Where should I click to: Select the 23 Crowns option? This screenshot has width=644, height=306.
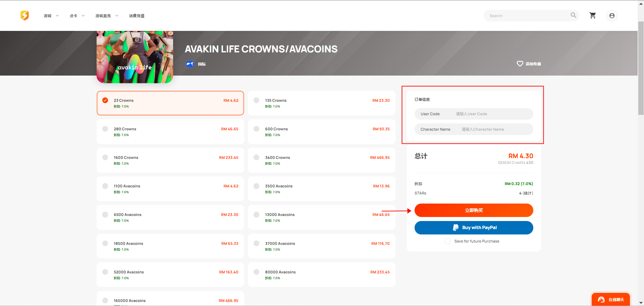pos(170,103)
